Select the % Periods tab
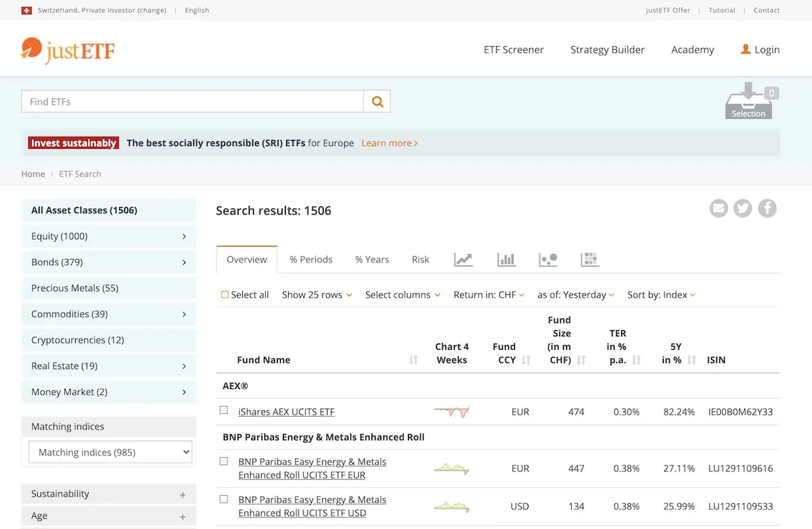 311,260
